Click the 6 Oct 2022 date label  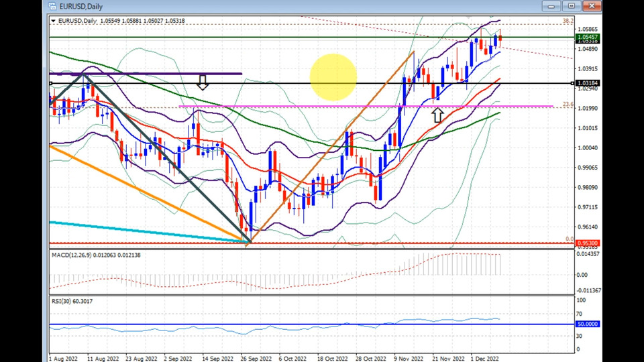click(292, 359)
